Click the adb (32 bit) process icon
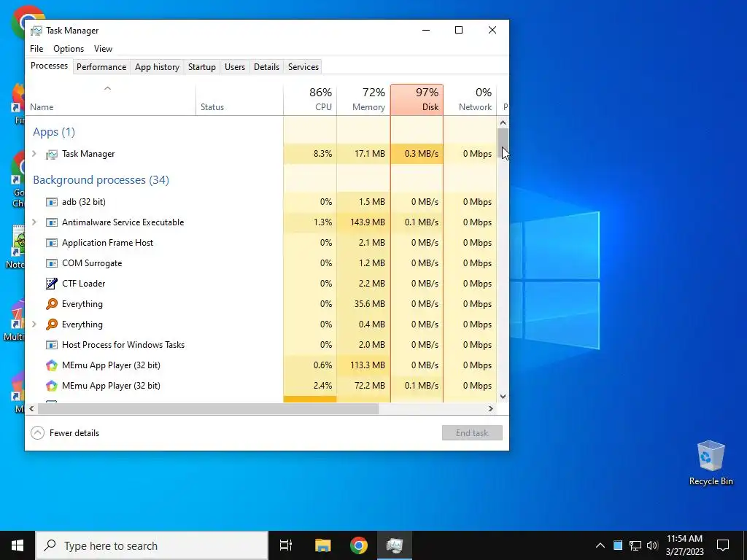 [52, 202]
